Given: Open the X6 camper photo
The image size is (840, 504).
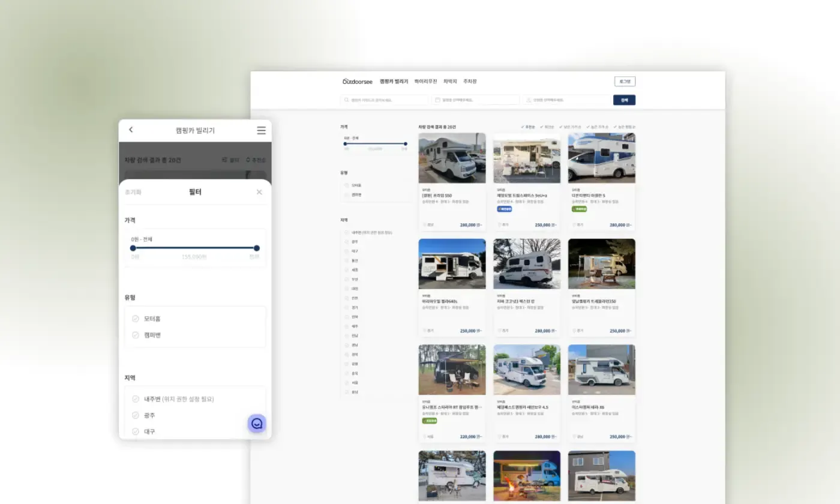Looking at the screenshot, I should (602, 370).
